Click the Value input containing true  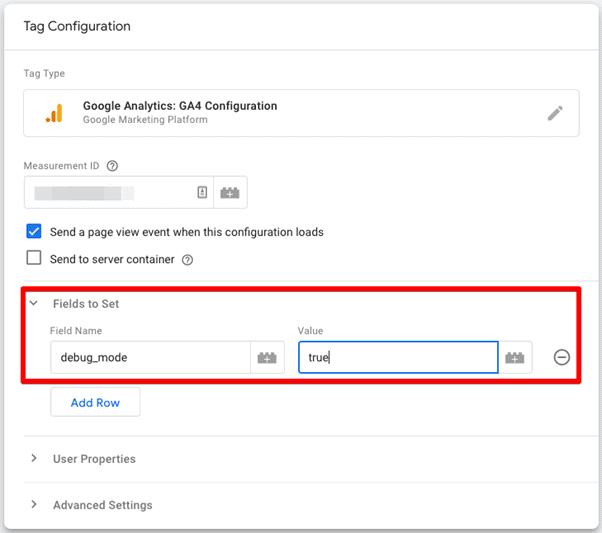pyautogui.click(x=398, y=358)
